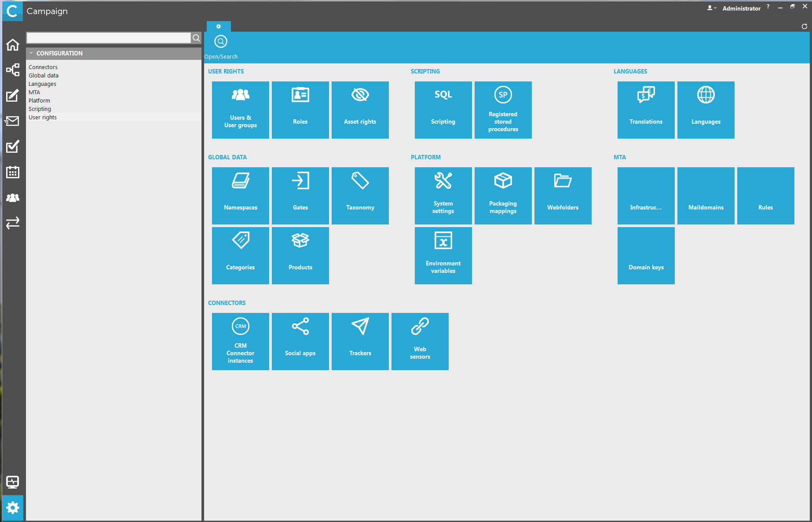Viewport: 812px width, 522px height.
Task: Select the configuration gear tab
Action: [219, 26]
